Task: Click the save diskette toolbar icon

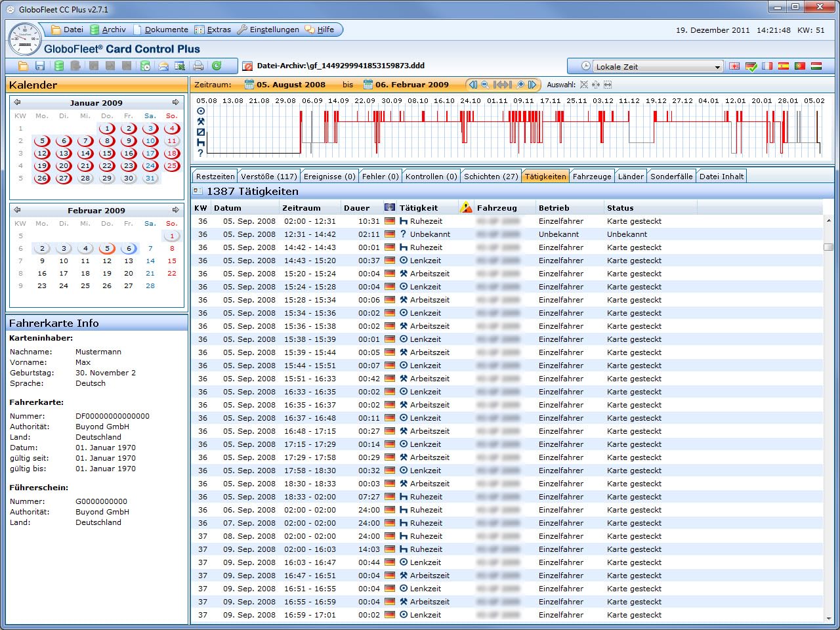Action: [40, 66]
